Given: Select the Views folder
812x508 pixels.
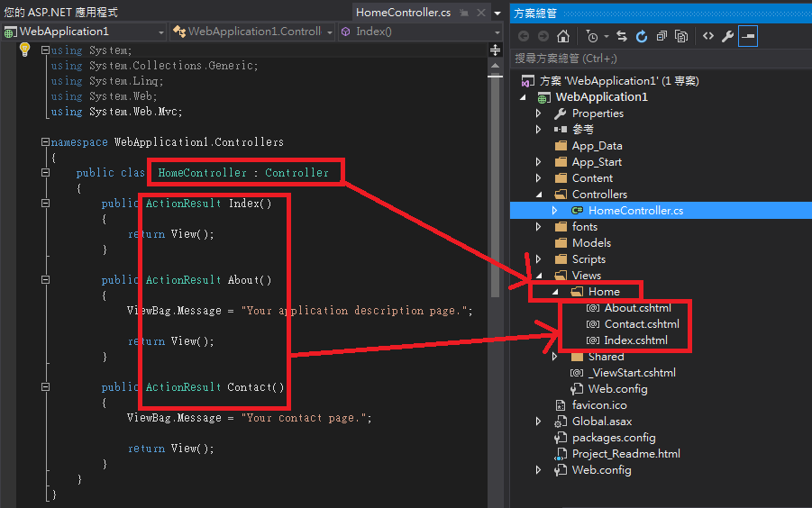Looking at the screenshot, I should [x=586, y=276].
